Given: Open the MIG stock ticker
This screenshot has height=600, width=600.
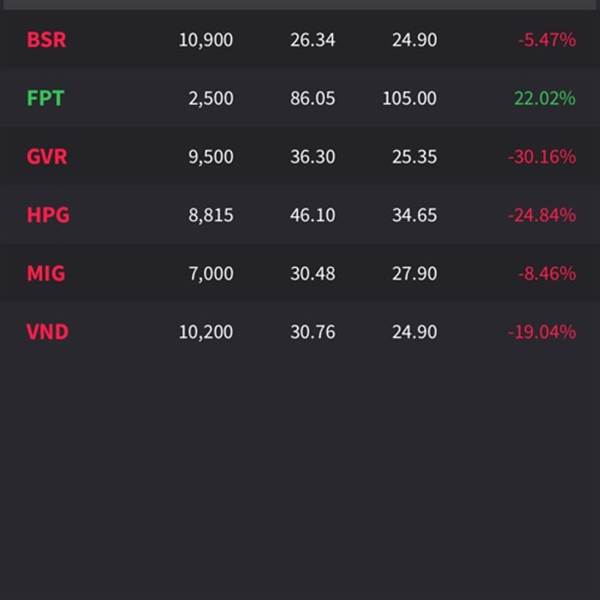Looking at the screenshot, I should pos(46,274).
